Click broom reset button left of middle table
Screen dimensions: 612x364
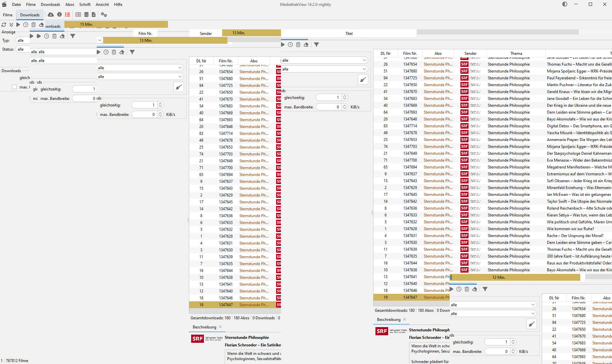(x=179, y=87)
